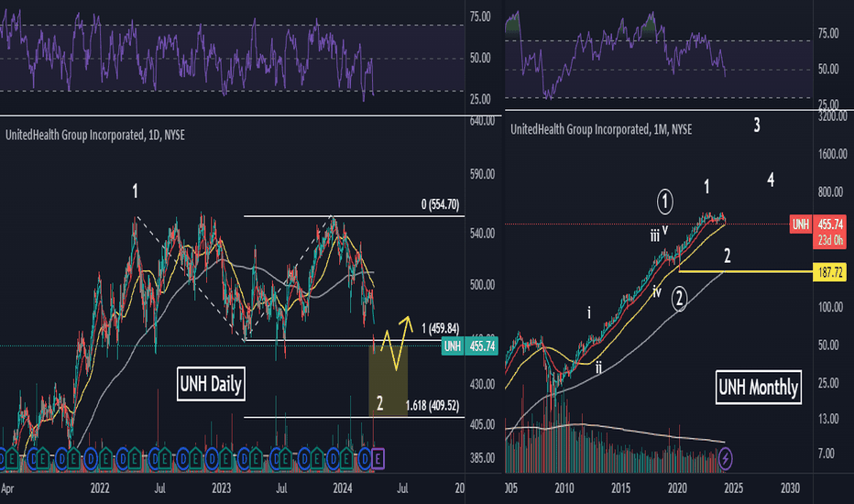Click the 100.00 value on monthly price scale
Screen dimensions: 854x504
(830, 307)
